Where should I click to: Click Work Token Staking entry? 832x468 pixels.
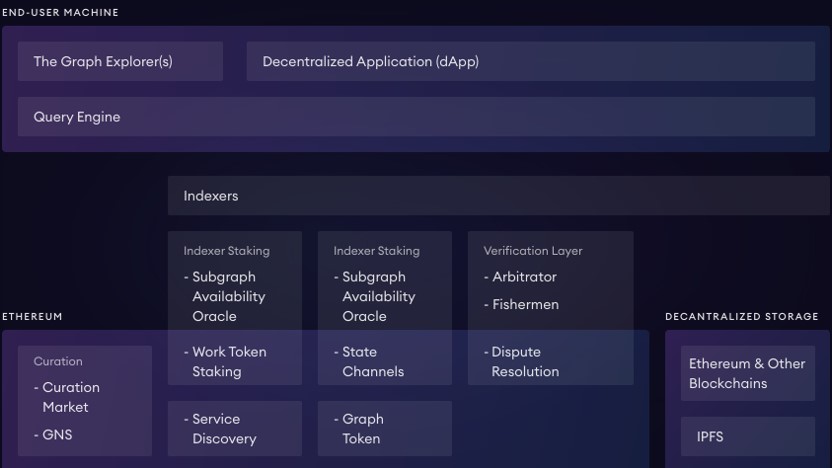click(226, 361)
